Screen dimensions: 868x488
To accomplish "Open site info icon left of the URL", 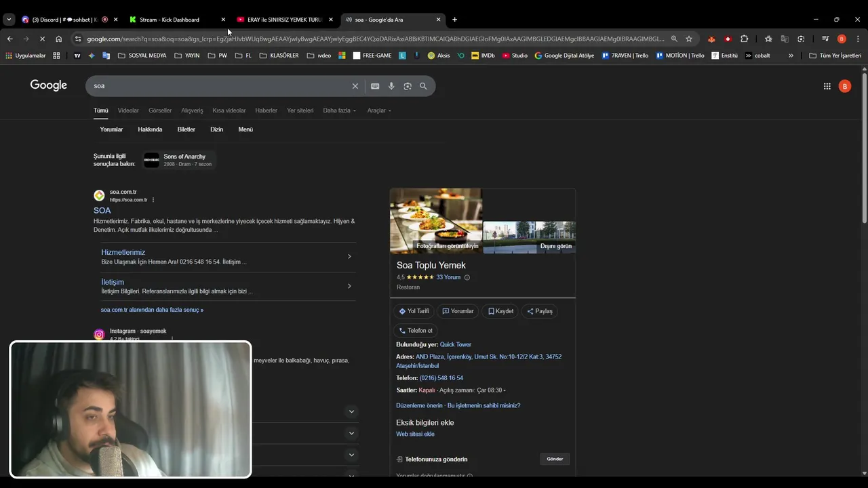I will click(x=78, y=39).
